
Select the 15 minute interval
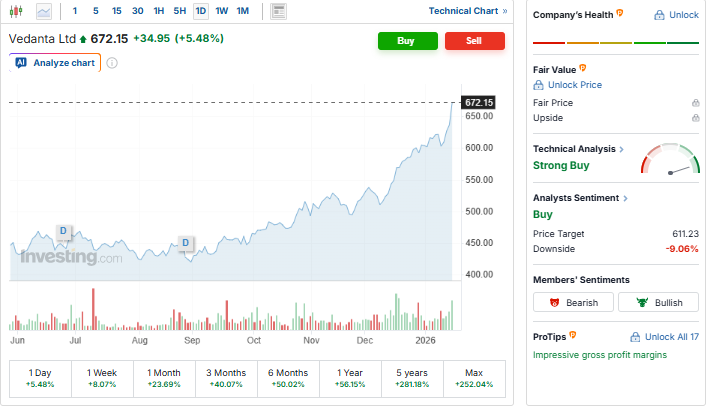click(x=116, y=11)
